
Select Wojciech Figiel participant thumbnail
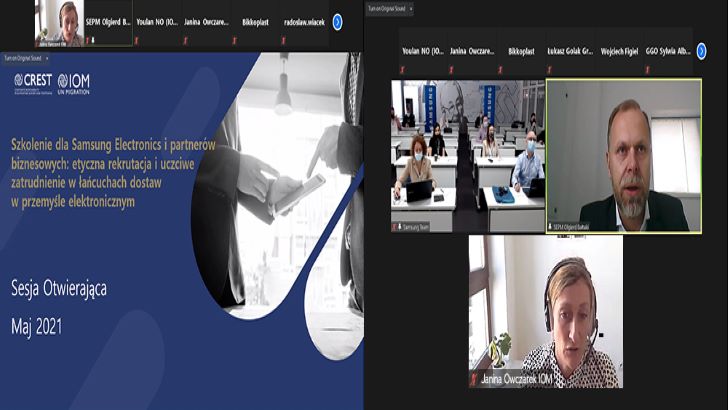click(x=619, y=51)
